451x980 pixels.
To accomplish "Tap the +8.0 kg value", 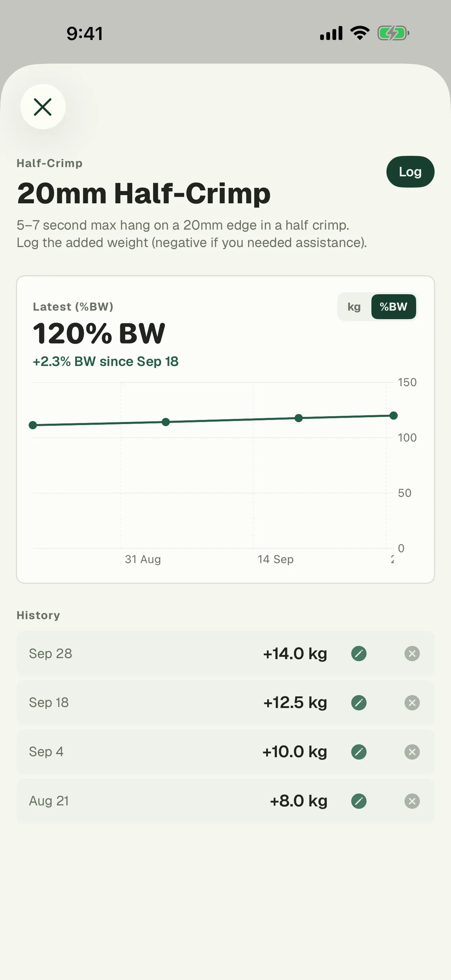I will [x=298, y=801].
